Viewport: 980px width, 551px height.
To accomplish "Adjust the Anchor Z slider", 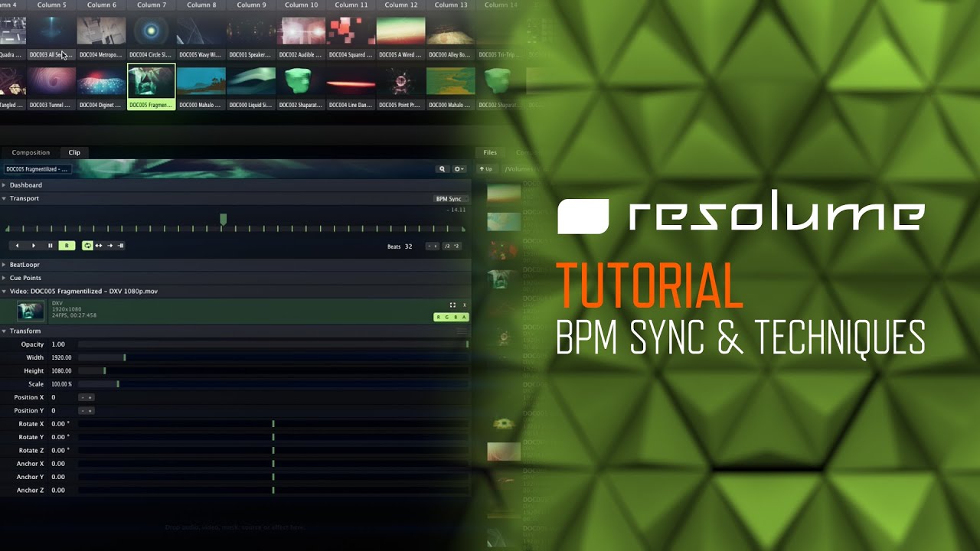I will (273, 490).
